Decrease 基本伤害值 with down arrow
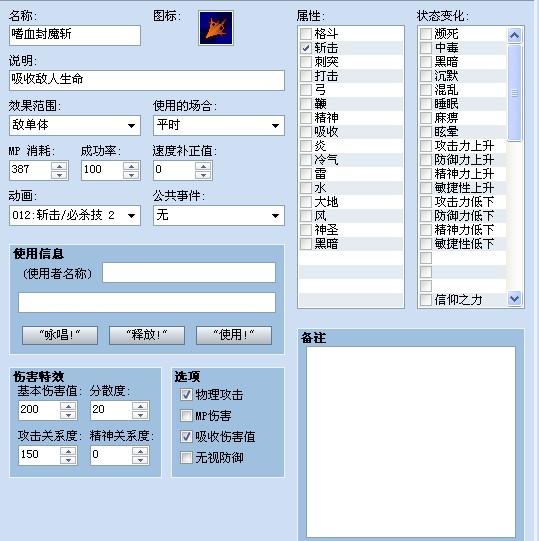539x541 pixels. coord(68,415)
